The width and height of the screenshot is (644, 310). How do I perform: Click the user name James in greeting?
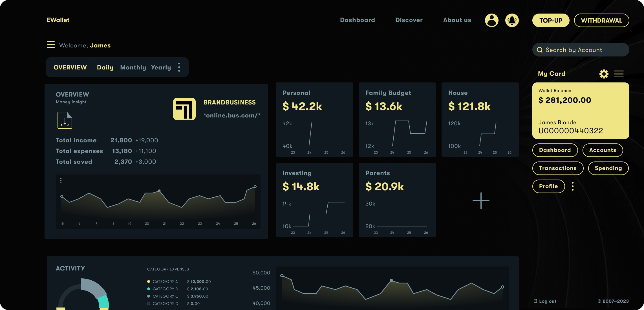[100, 45]
